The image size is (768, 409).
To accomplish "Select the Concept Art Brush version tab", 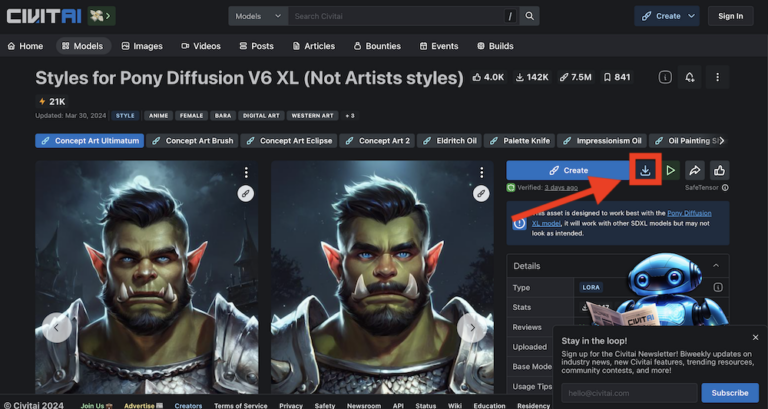I will (192, 141).
